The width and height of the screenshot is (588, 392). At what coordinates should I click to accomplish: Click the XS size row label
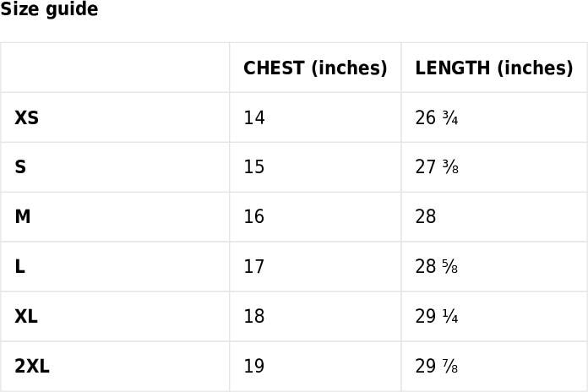point(27,117)
